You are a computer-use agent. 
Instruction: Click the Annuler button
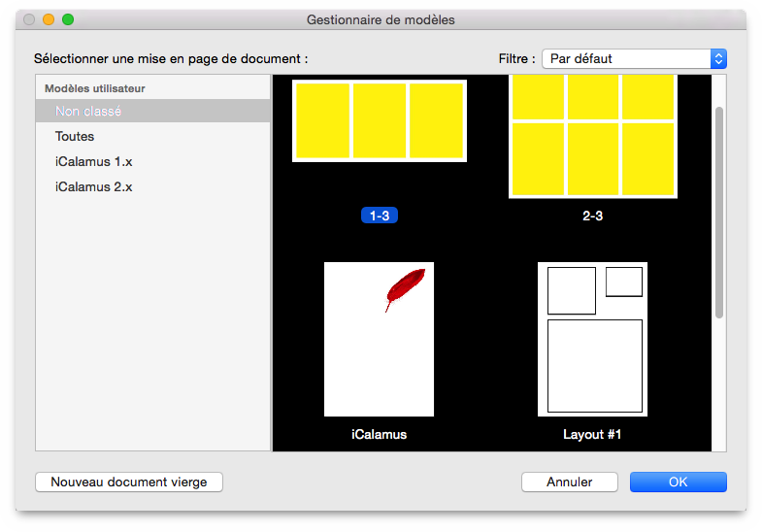point(570,482)
